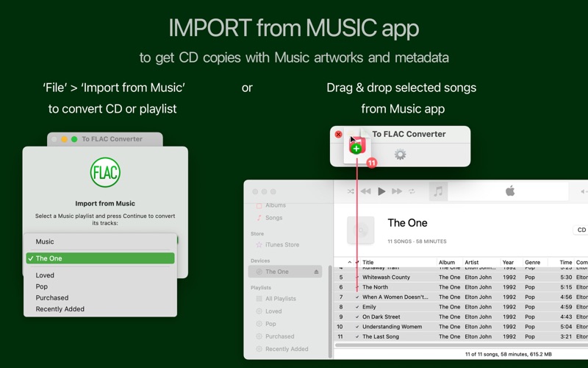Image resolution: width=588 pixels, height=368 pixels.
Task: Toggle the checkmark for On Dark Street
Action: click(x=357, y=317)
